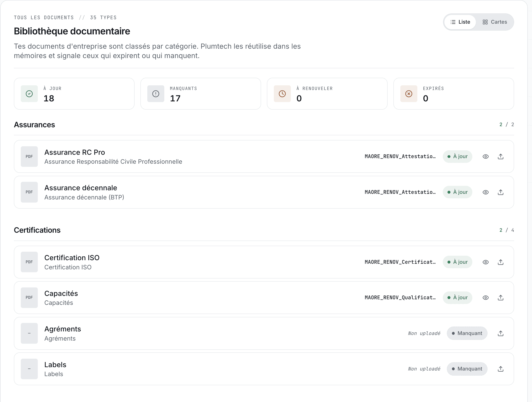Viewport: 532px width, 402px height.
Task: Click the 2 / 4 Certifications counter
Action: [507, 230]
